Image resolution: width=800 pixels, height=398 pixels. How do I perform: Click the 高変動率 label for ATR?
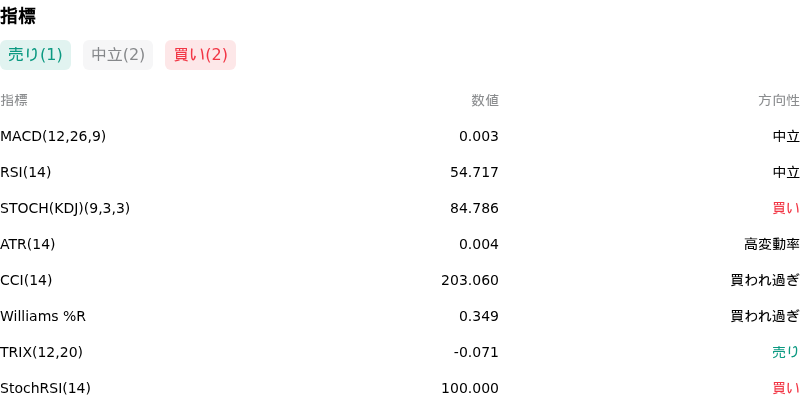[772, 244]
